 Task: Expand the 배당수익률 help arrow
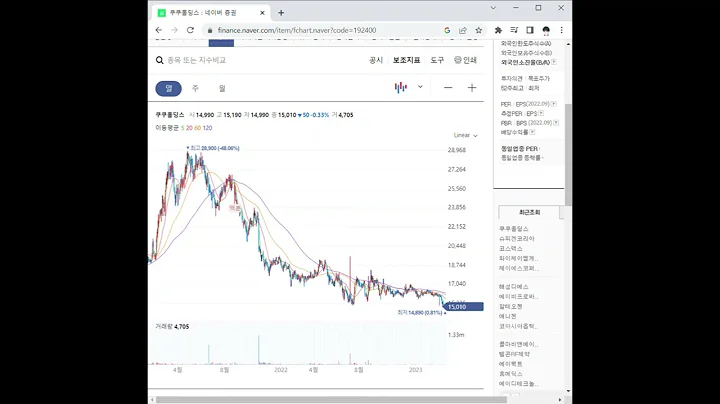coord(532,132)
